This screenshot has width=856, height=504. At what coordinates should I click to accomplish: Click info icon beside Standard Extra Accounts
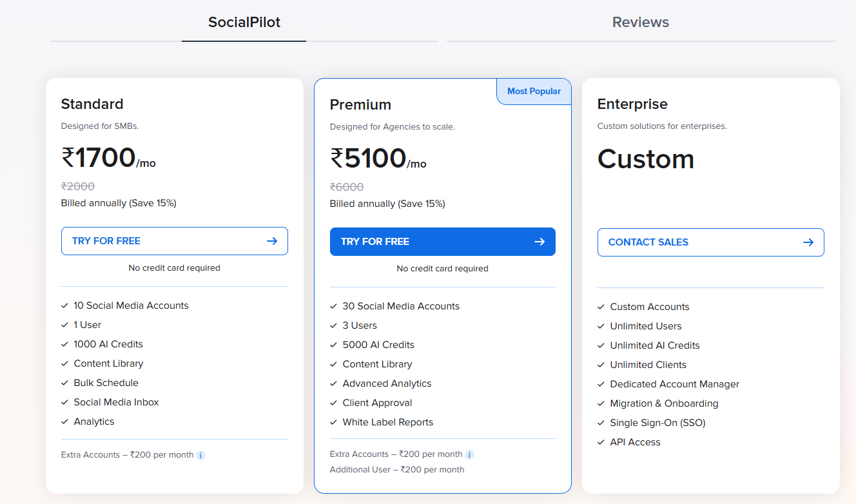[200, 455]
